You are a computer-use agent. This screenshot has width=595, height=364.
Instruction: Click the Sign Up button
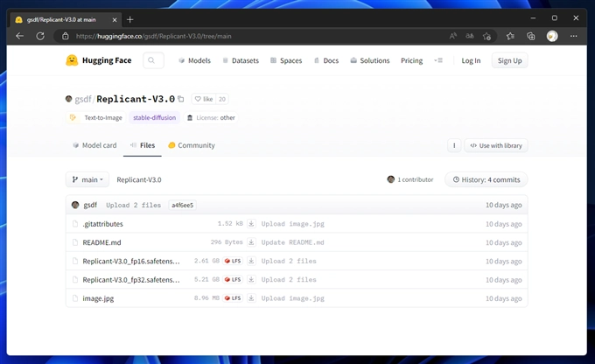[x=509, y=60]
